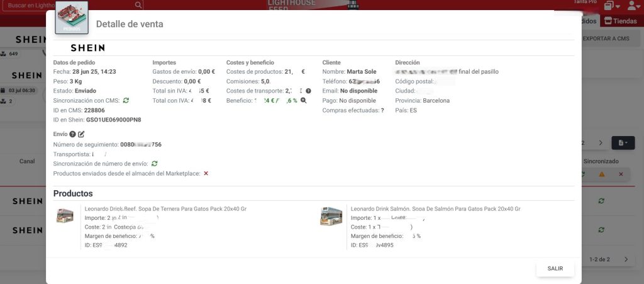
Task: Click the customer name Marta Sole
Action: pyautogui.click(x=362, y=72)
